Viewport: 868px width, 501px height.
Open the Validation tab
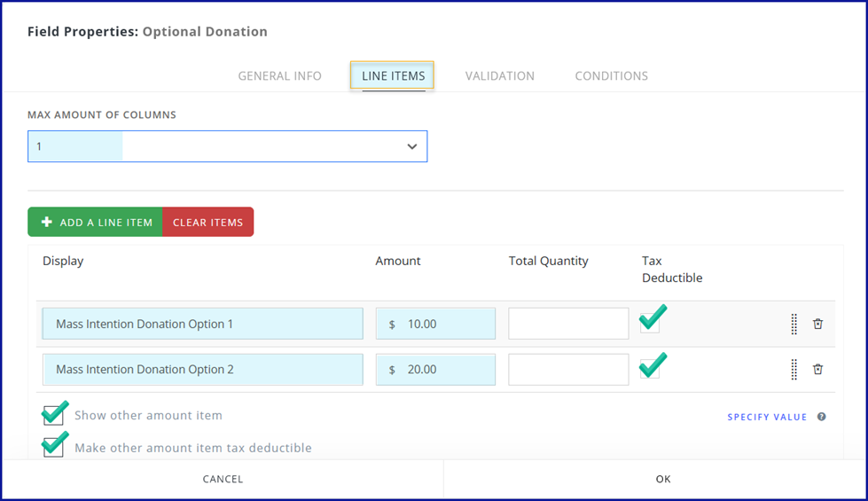click(500, 76)
